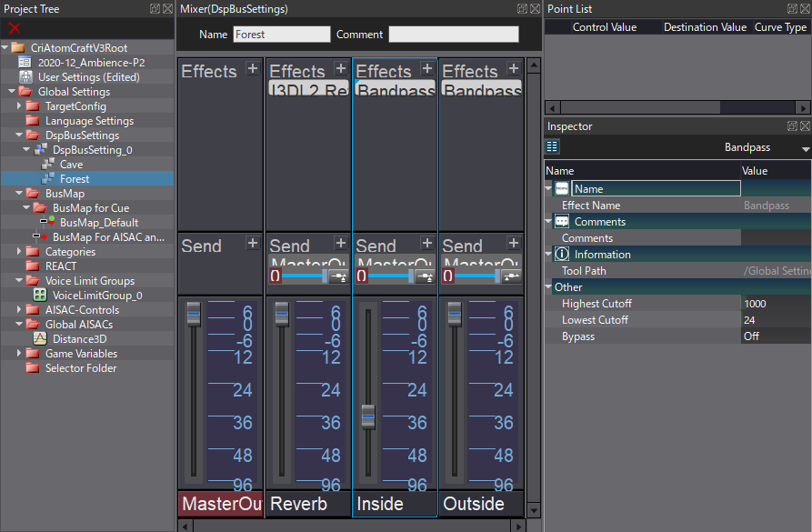Image resolution: width=812 pixels, height=532 pixels.
Task: Add a send to the Reverb bus
Action: [341, 243]
